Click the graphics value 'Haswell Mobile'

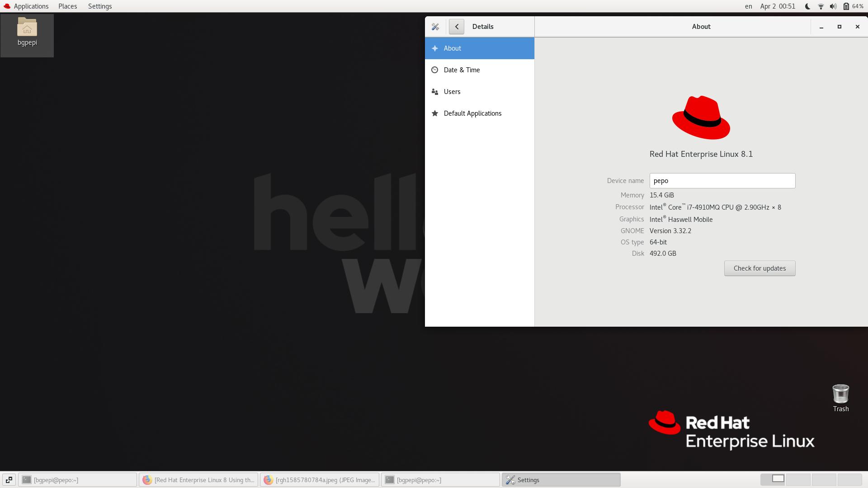690,220
